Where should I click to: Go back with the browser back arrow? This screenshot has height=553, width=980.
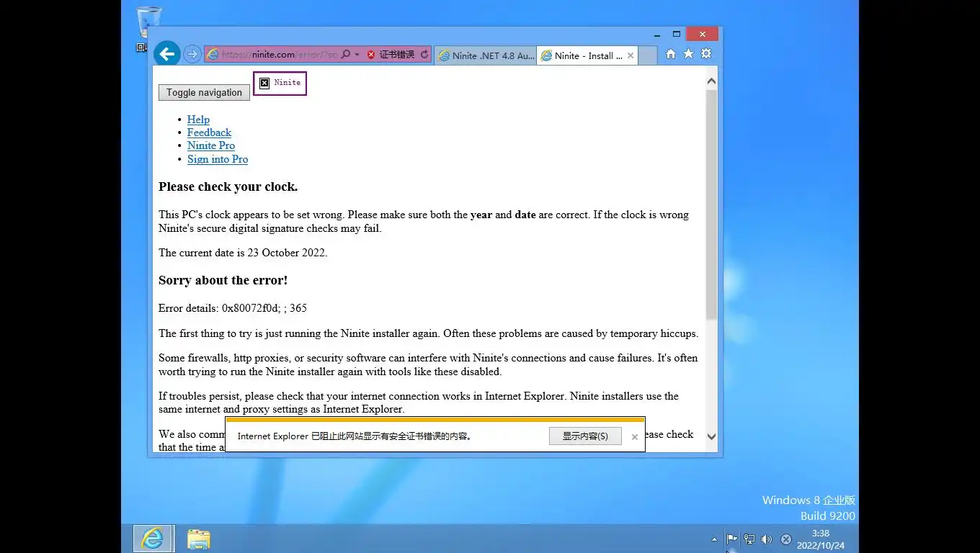[166, 54]
